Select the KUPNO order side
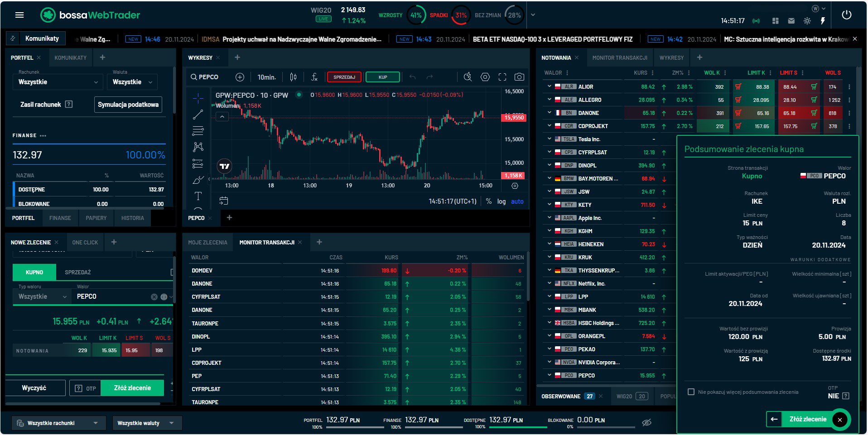The image size is (868, 435). point(34,272)
